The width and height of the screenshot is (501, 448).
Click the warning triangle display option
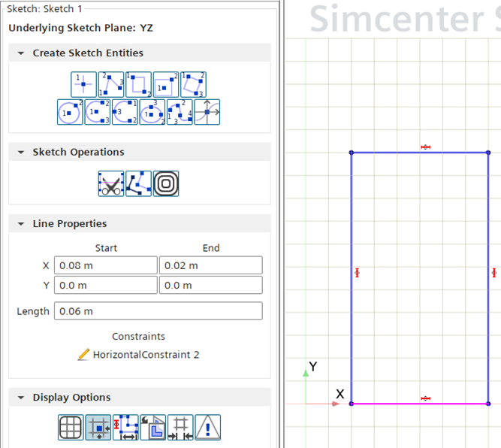point(207,427)
